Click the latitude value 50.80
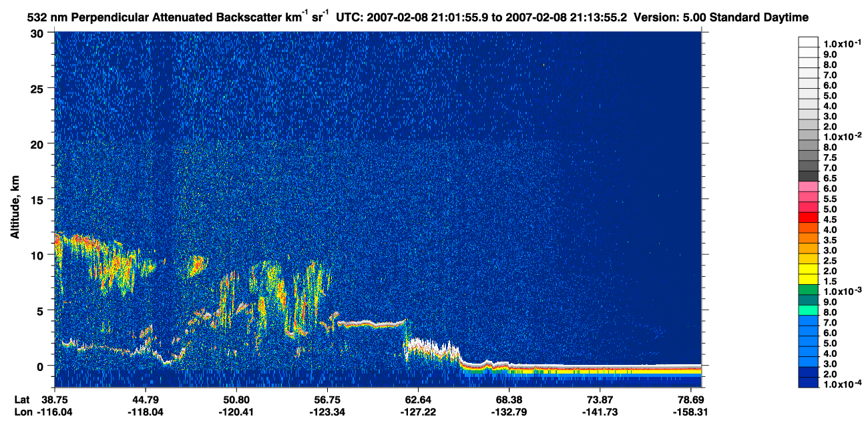This screenshot has height=445, width=868. click(236, 400)
